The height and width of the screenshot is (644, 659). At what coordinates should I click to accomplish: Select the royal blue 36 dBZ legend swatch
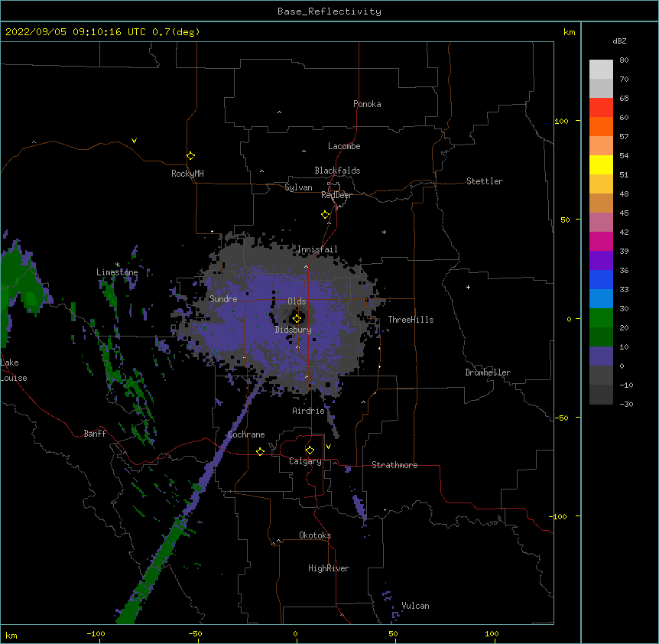[x=601, y=279]
